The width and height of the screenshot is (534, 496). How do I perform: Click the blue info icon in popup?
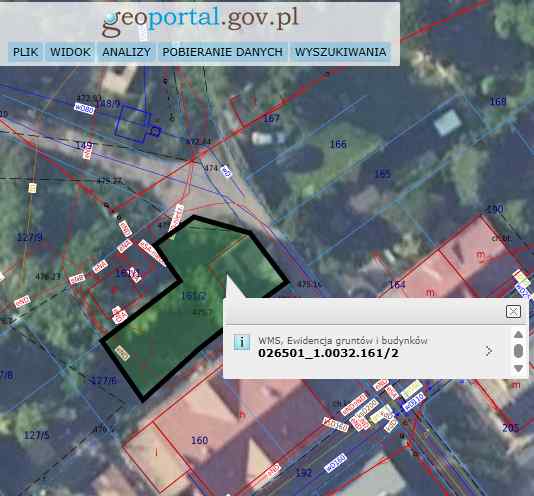[241, 342]
